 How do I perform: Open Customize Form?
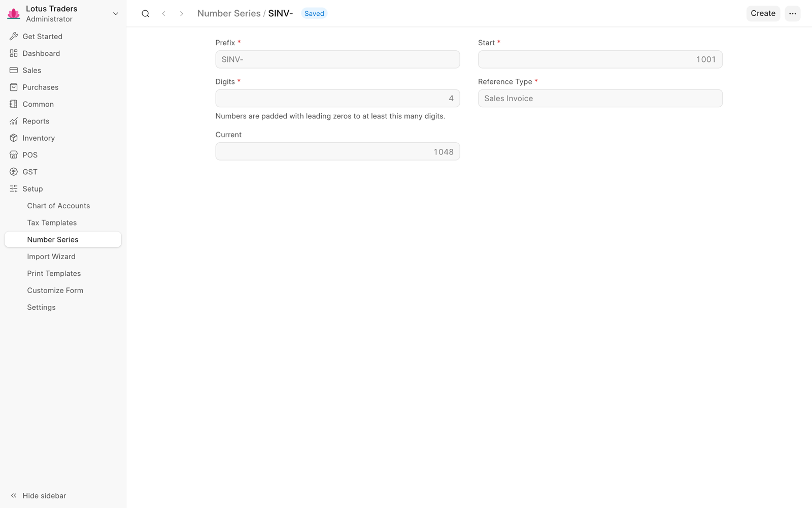(63, 291)
